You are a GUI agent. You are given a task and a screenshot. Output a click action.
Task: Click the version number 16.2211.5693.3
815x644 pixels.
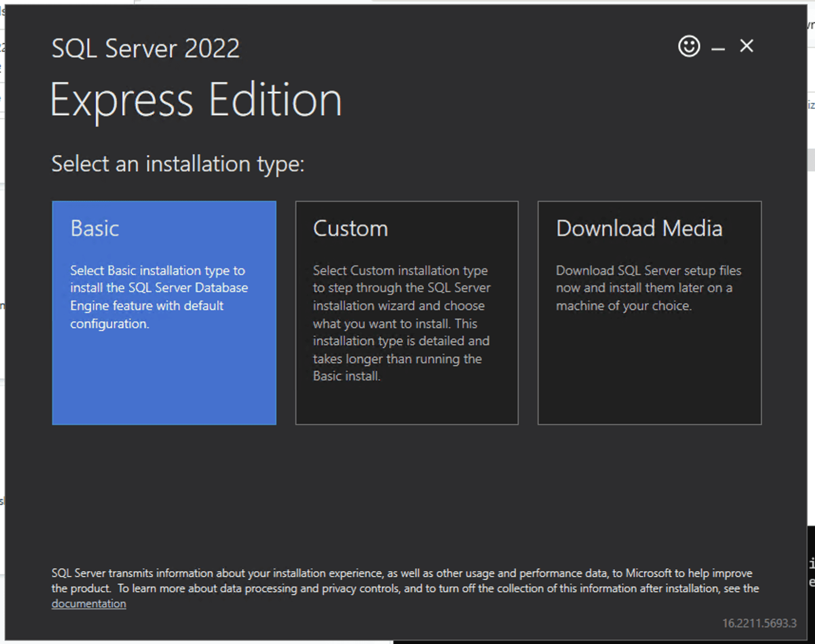759,623
